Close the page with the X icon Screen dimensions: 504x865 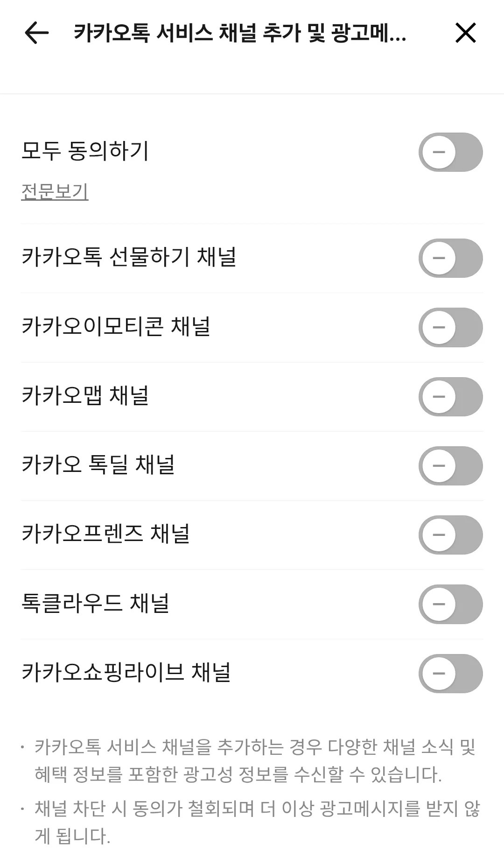pos(465,33)
